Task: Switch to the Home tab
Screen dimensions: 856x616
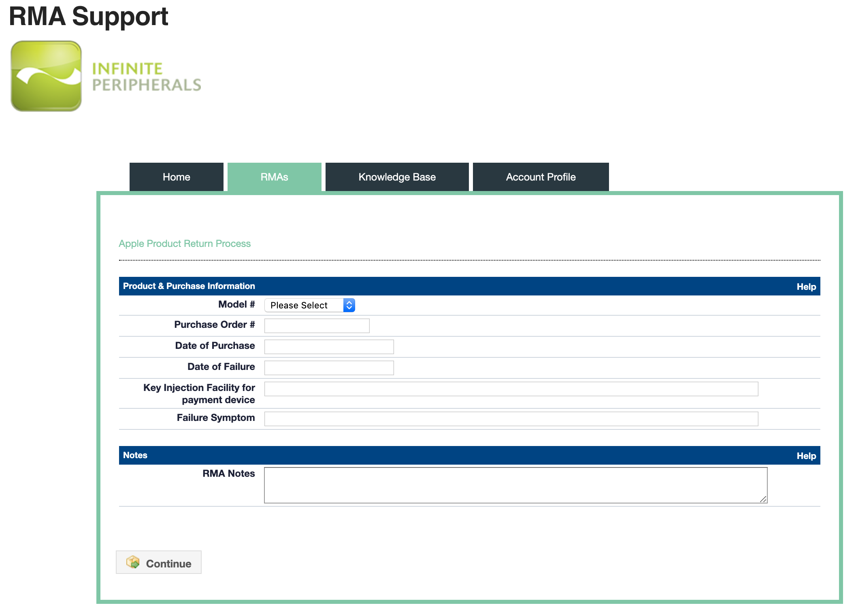Action: click(176, 177)
